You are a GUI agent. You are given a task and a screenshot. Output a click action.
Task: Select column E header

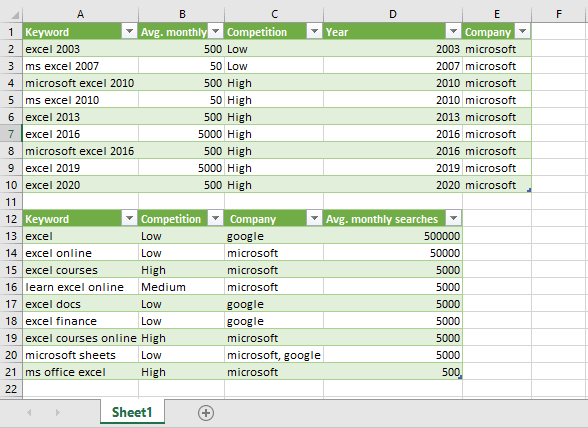tap(497, 15)
